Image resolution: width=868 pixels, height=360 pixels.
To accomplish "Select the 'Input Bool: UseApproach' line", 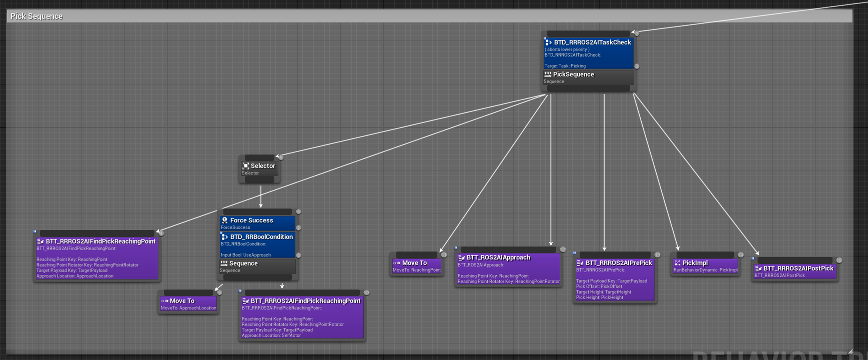I will point(246,255).
